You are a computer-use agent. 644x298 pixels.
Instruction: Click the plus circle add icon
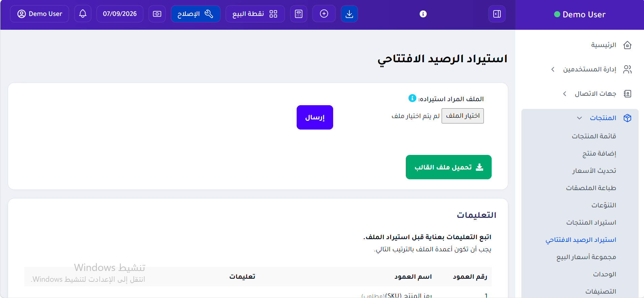[324, 14]
